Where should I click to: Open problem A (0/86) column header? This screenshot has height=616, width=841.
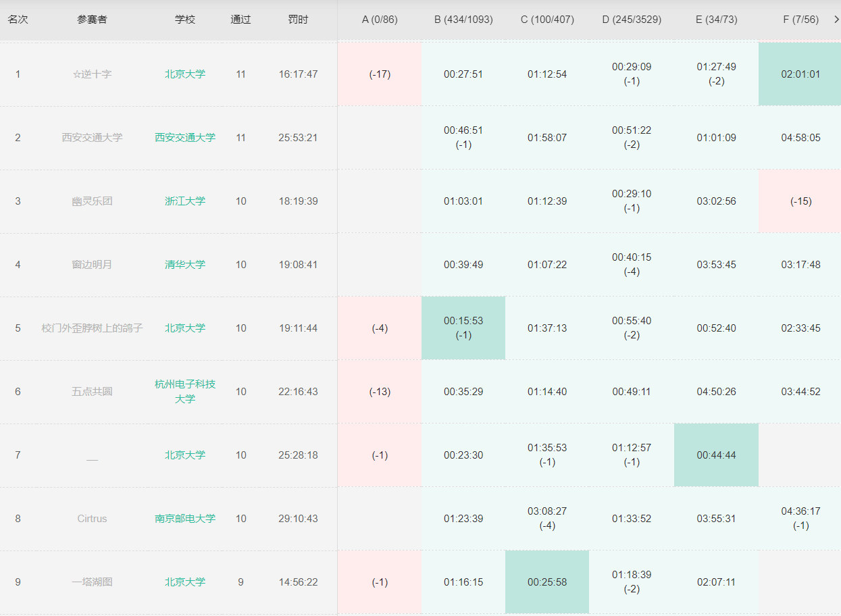pyautogui.click(x=380, y=20)
